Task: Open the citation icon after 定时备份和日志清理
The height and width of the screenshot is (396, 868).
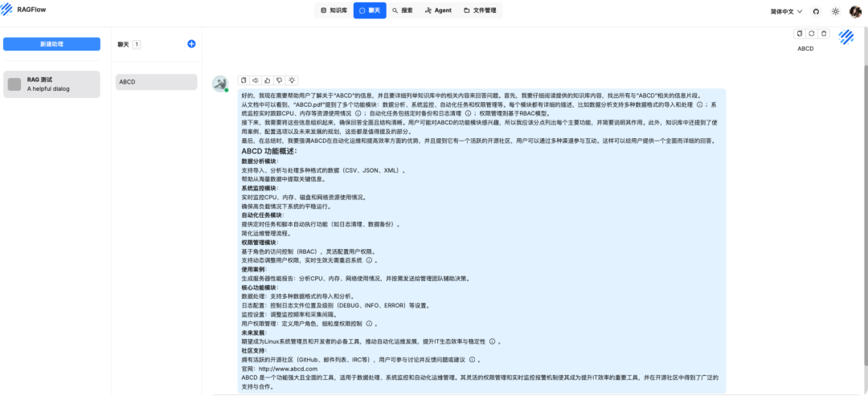Action: 467,113
